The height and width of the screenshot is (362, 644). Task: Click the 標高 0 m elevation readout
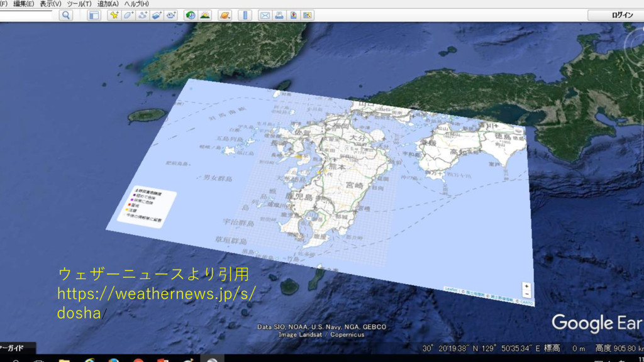pos(565,348)
